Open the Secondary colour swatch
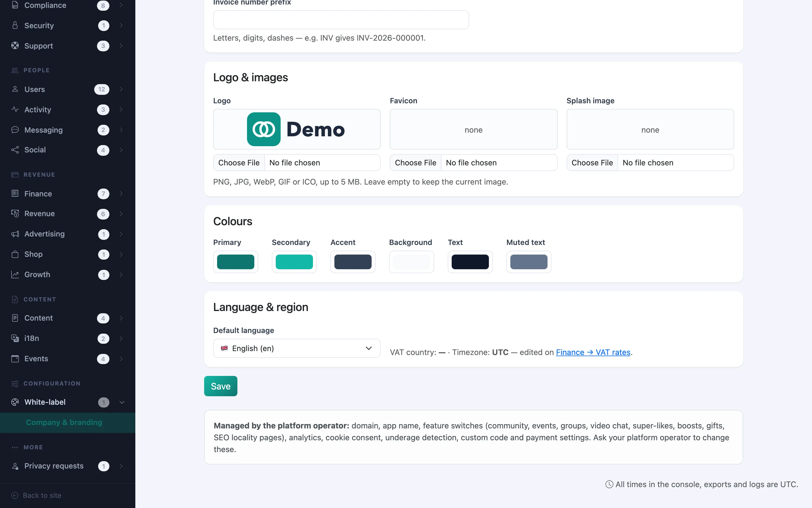This screenshot has height=508, width=812. pos(294,262)
